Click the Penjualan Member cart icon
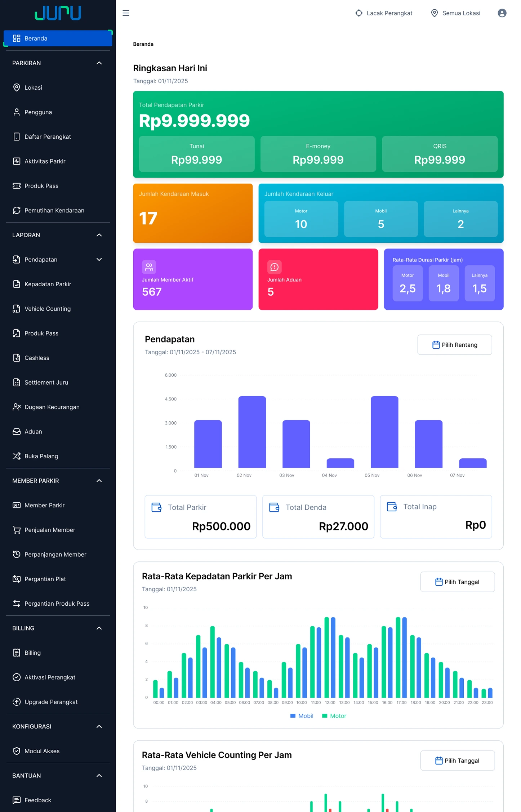The image size is (521, 812). [x=17, y=530]
